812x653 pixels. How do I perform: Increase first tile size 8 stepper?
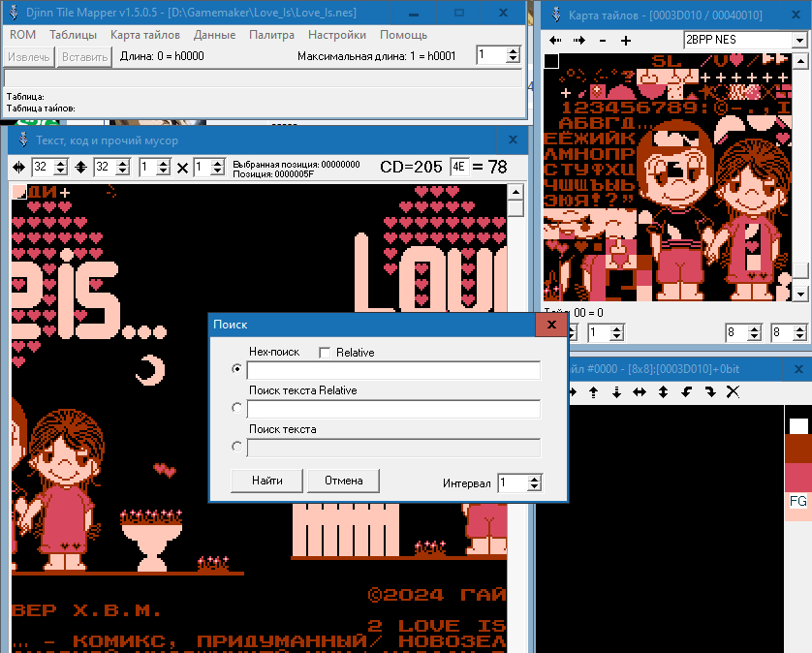point(754,328)
